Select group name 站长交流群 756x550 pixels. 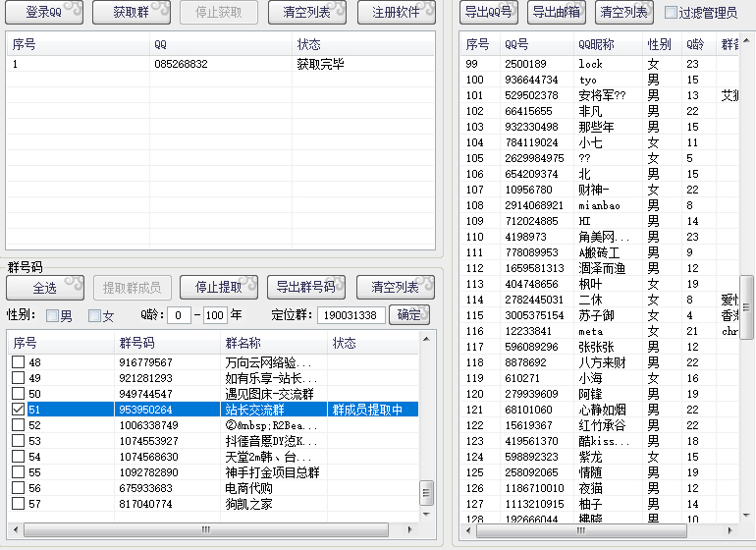(254, 410)
